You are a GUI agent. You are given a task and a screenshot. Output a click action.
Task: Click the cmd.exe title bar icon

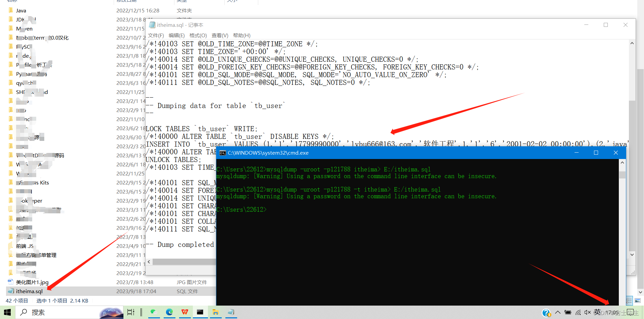coord(222,153)
